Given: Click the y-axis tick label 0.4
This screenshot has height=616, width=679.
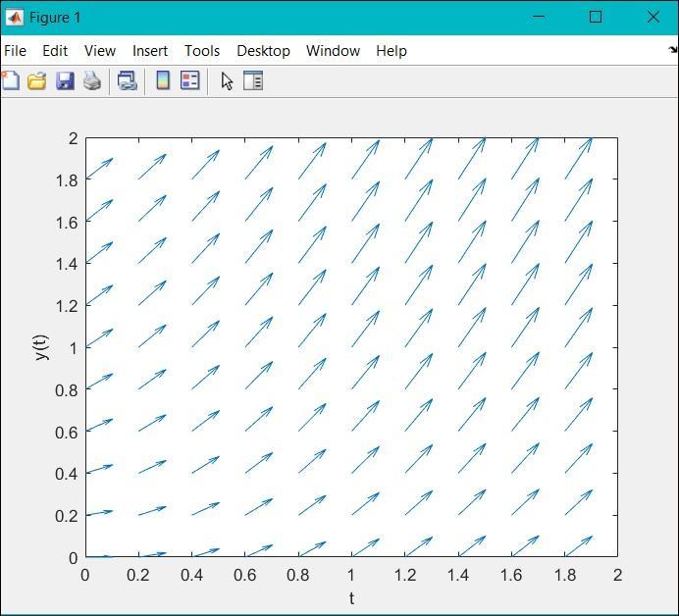Looking at the screenshot, I should point(67,474).
